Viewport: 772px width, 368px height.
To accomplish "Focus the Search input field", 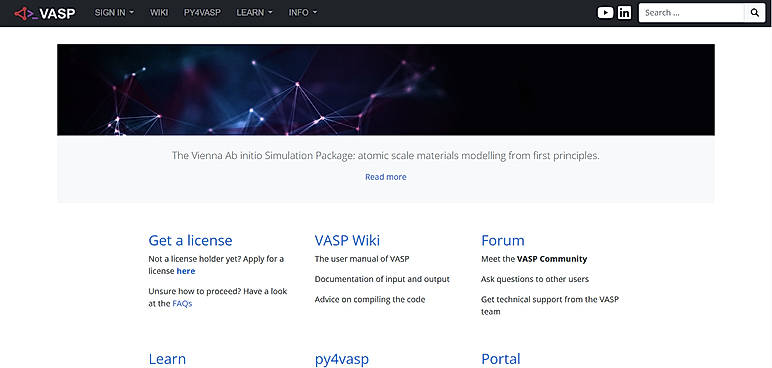I will pyautogui.click(x=691, y=13).
